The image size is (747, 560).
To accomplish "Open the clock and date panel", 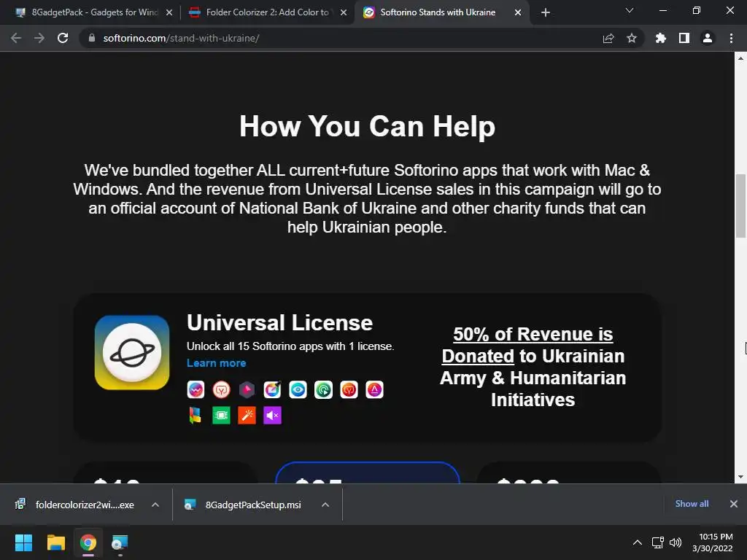I will 712,542.
